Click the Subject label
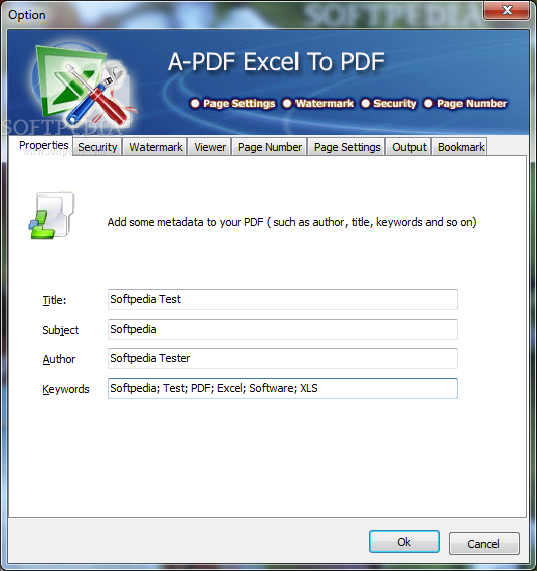The image size is (537, 571). click(x=60, y=330)
